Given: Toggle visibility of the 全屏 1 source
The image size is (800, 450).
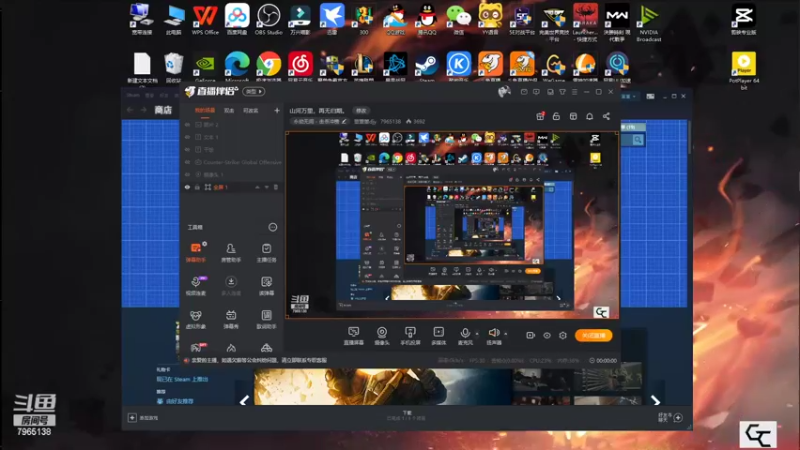Looking at the screenshot, I should (x=187, y=187).
